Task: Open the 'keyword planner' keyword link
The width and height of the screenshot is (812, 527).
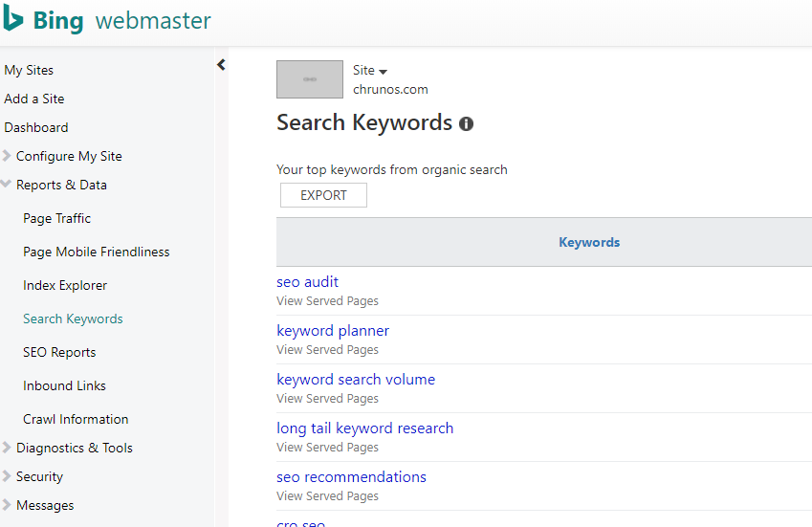Action: point(333,331)
